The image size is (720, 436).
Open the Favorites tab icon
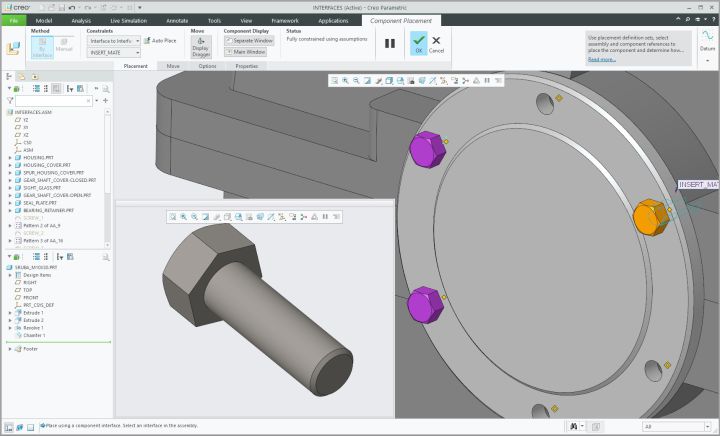(x=35, y=77)
